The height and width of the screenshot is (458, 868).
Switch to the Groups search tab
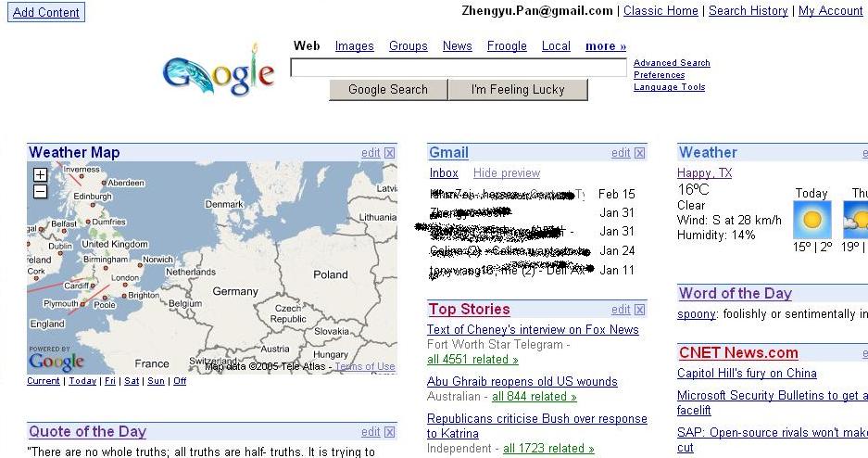click(408, 46)
